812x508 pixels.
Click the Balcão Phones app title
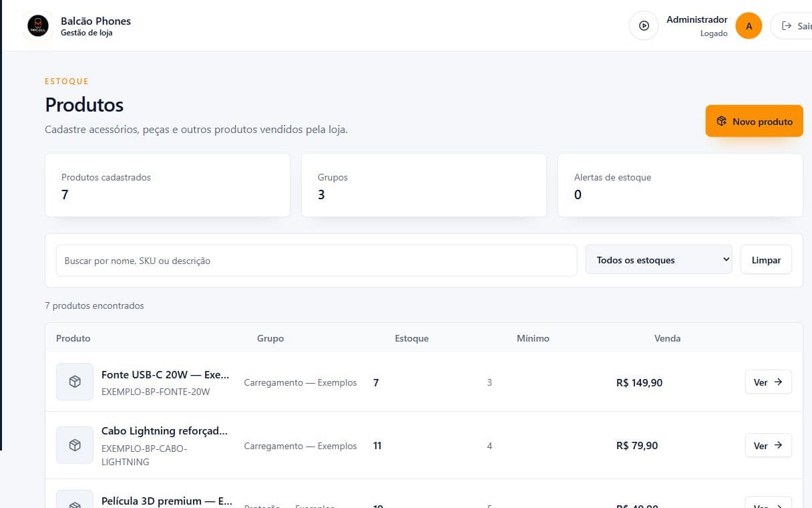coord(95,21)
